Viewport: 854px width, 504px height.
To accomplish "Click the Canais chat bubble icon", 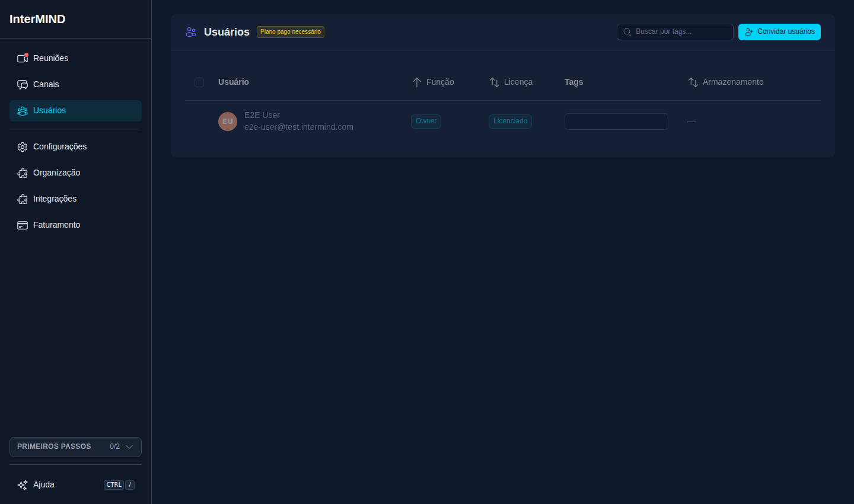I will pos(23,84).
